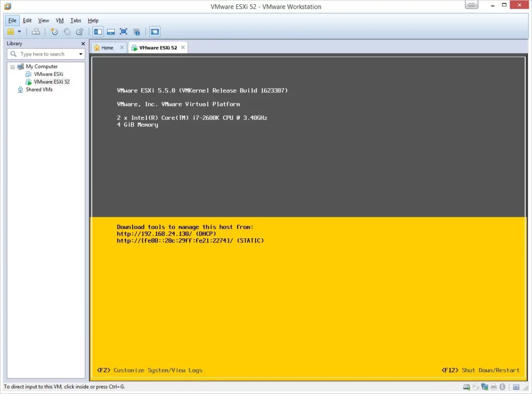Click the IPv6 (STATIC) address line

[x=190, y=241]
